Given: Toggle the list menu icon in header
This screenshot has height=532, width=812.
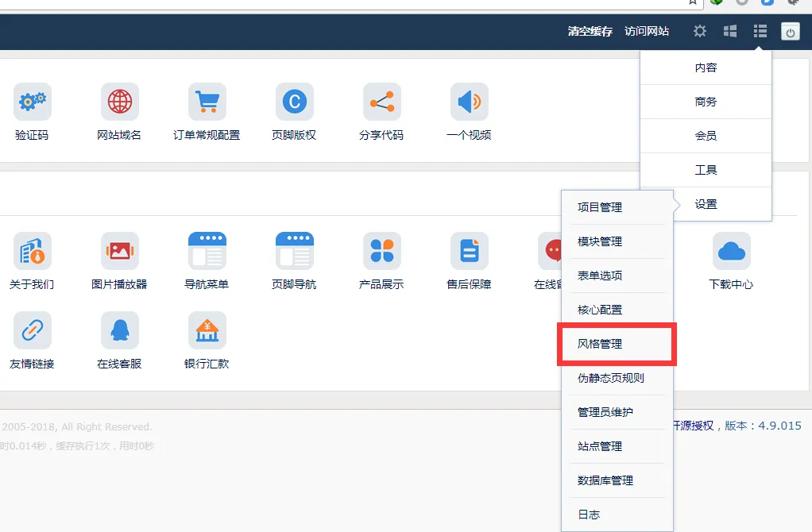Looking at the screenshot, I should coord(760,31).
